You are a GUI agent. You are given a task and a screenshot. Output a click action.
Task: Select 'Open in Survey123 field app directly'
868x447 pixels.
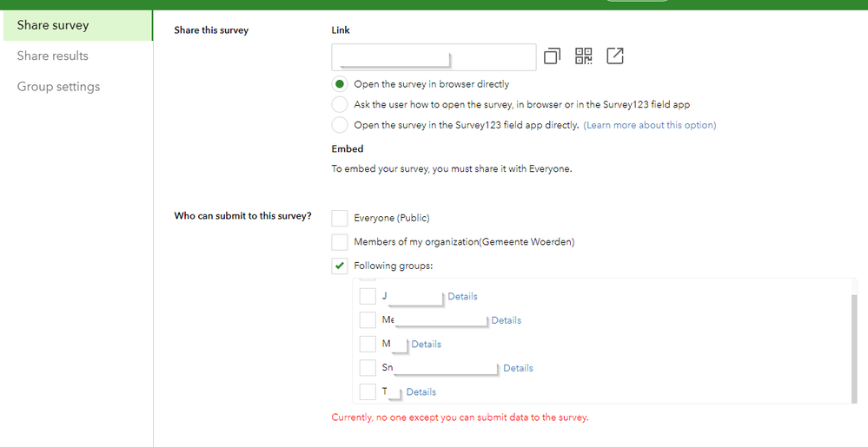340,125
